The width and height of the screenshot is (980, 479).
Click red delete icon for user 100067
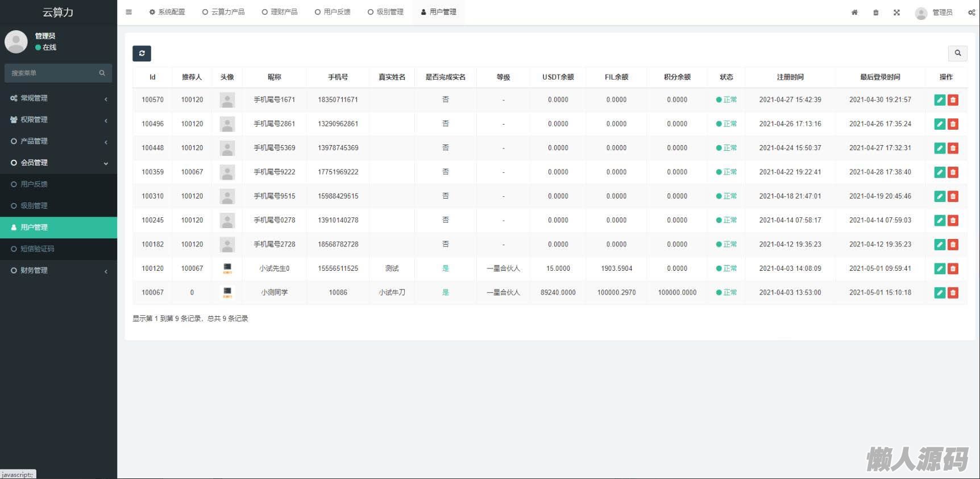953,293
